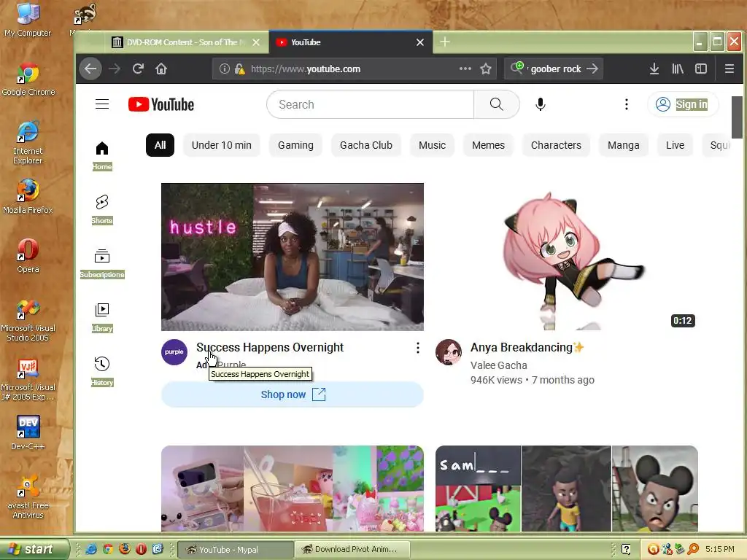Bookmark this page with the star icon
This screenshot has height=560, width=747.
click(x=485, y=69)
